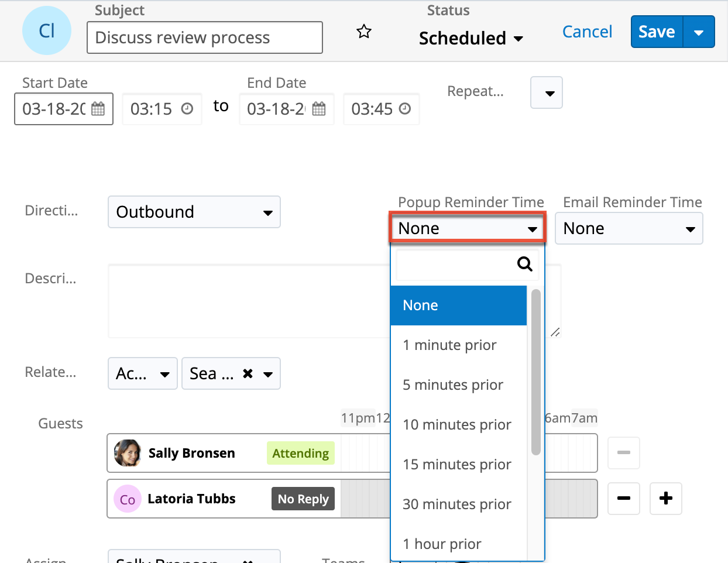Choose "1 hour prior" from the list
This screenshot has width=728, height=563.
coord(442,544)
